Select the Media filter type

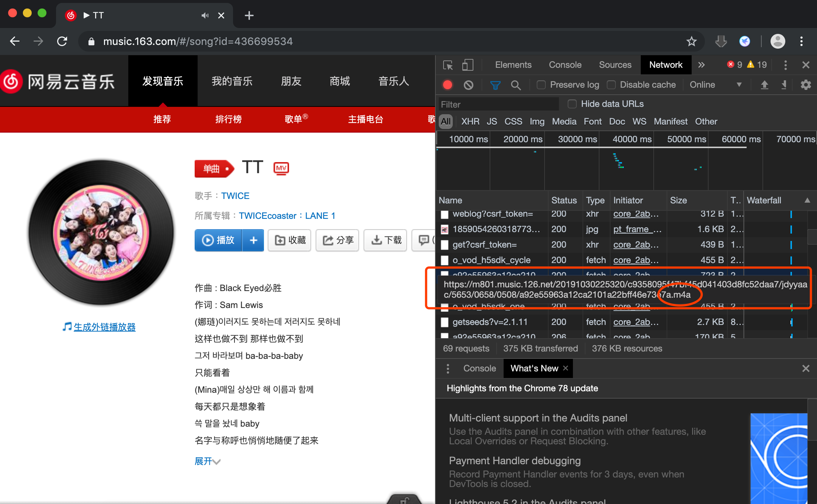tap(564, 122)
